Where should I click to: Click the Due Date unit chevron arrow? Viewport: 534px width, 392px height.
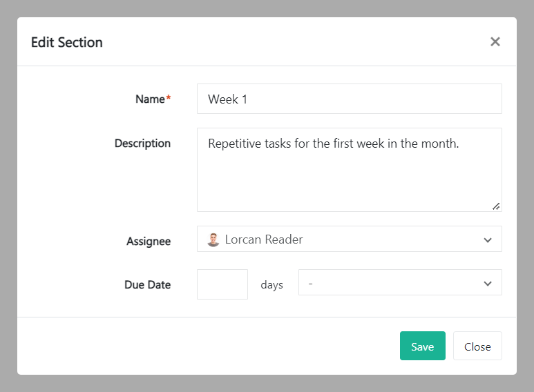pos(488,284)
